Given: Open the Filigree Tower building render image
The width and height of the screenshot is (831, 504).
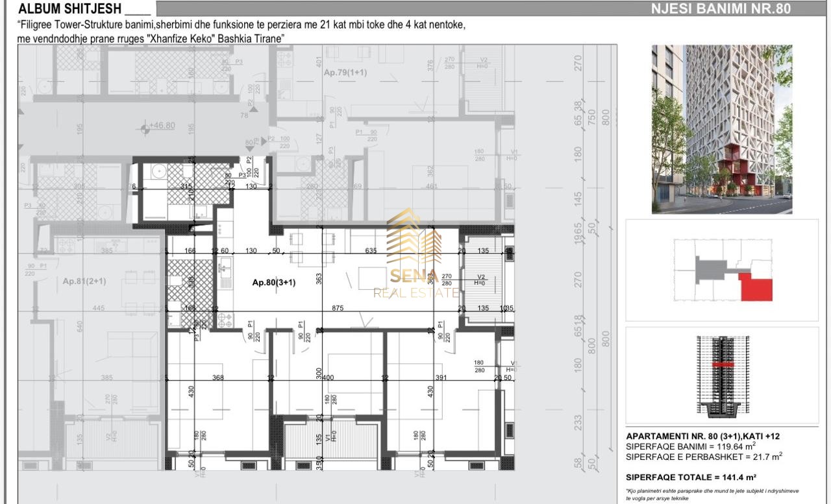Looking at the screenshot, I should 722,129.
